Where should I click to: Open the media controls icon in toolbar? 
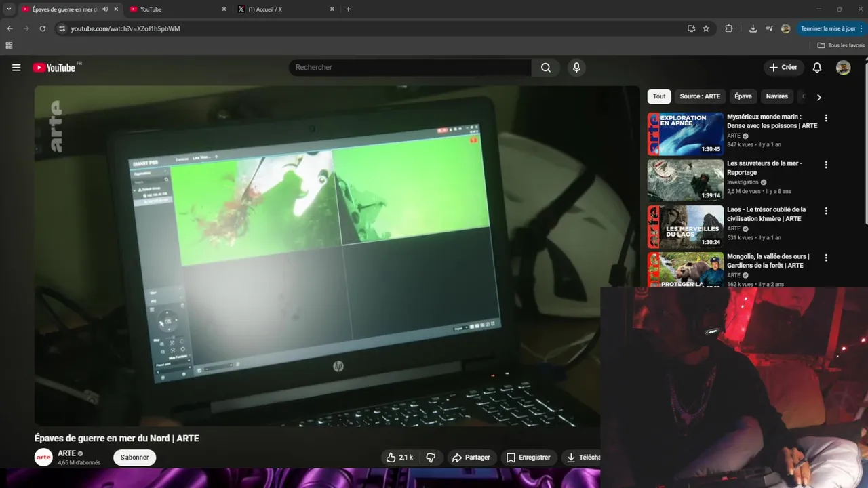(x=770, y=28)
